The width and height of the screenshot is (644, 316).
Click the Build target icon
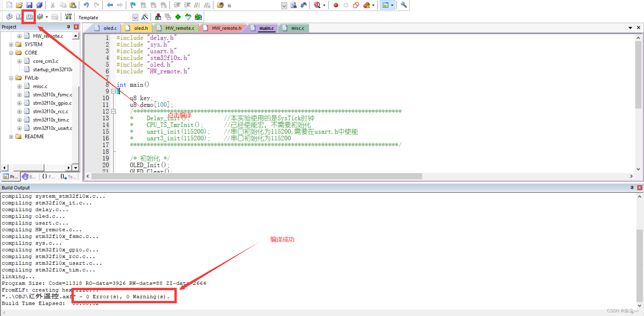click(x=19, y=17)
